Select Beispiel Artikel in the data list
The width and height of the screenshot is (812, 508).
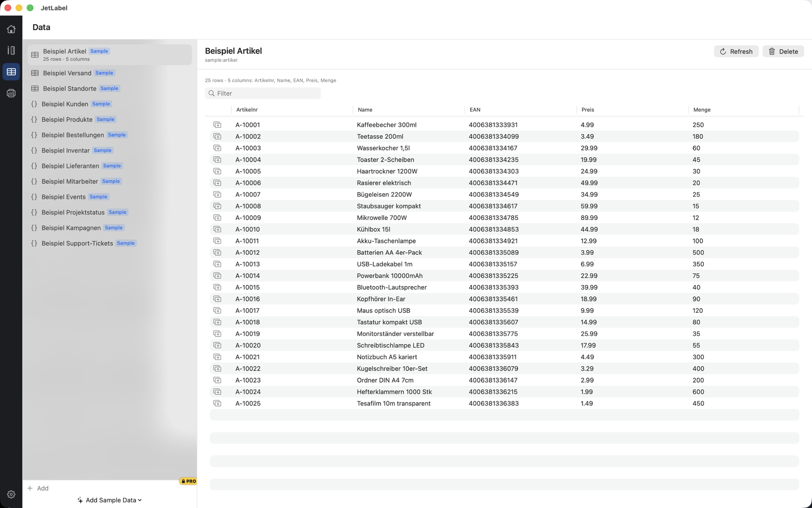coord(110,55)
